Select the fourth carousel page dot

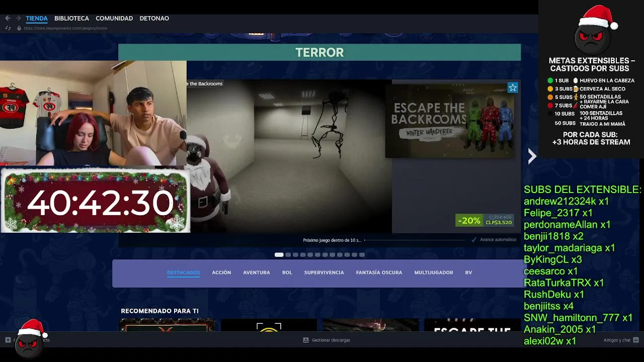click(303, 255)
